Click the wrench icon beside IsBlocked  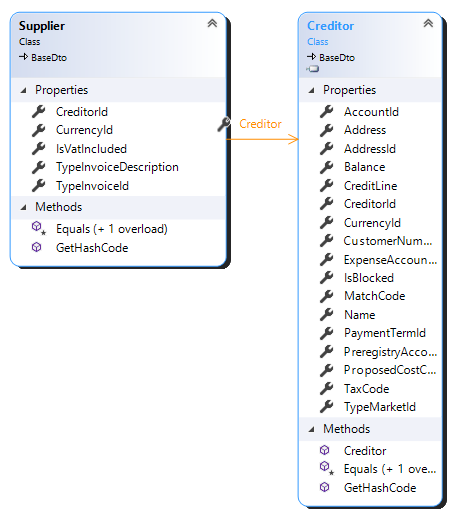pyautogui.click(x=327, y=278)
